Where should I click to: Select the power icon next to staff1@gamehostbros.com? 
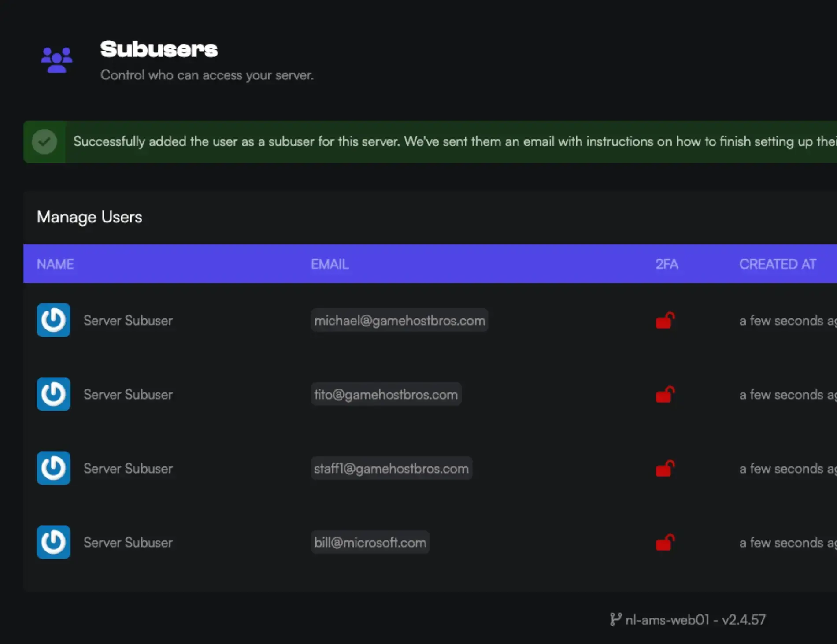click(53, 468)
